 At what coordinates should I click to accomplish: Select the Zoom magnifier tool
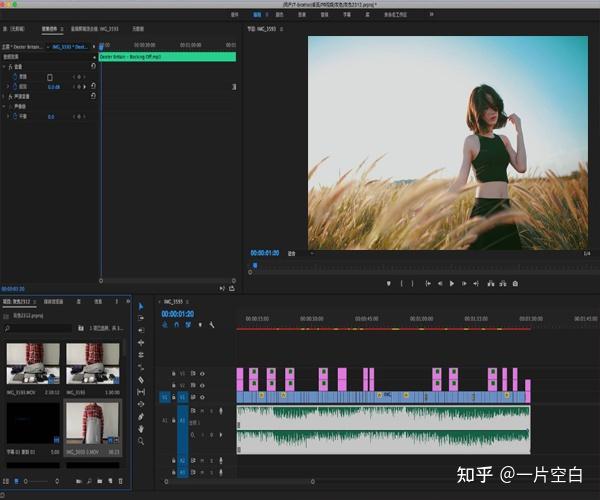pos(140,441)
